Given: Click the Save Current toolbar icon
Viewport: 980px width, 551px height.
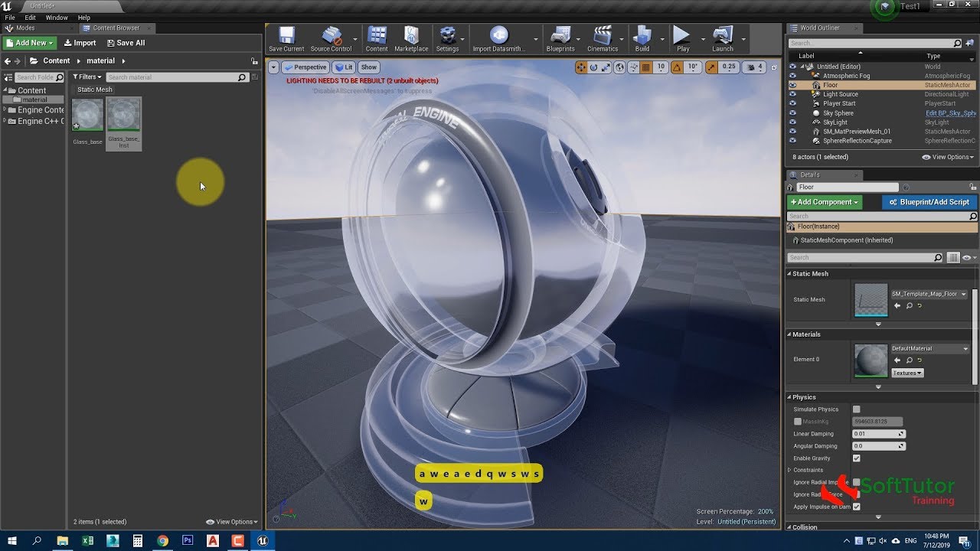Looking at the screenshot, I should click(x=286, y=39).
